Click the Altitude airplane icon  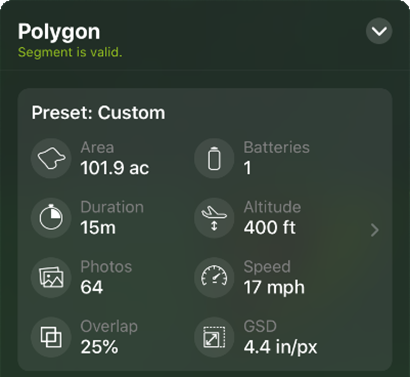pyautogui.click(x=214, y=218)
